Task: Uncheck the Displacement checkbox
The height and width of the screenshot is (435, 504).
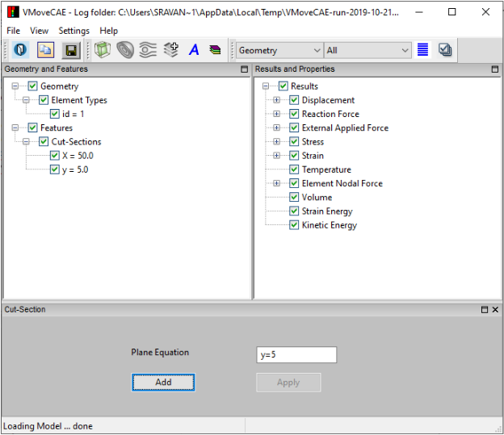Action: pos(294,100)
